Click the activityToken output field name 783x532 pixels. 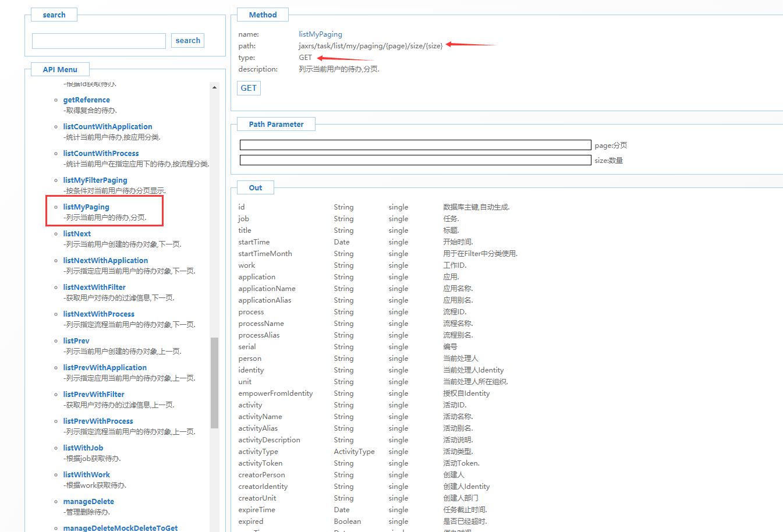[260, 463]
